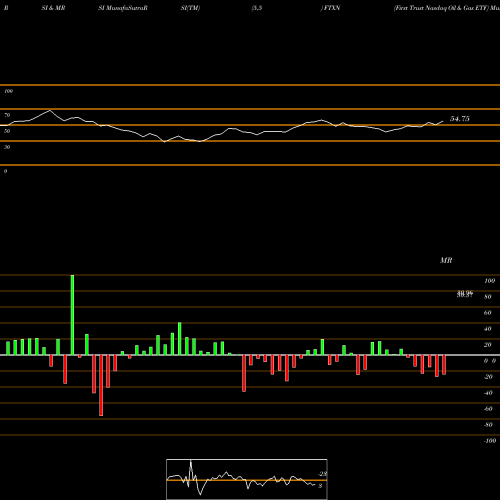Click the deepest red bar in MR histogram
The width and height of the screenshot is (500, 500).
(101, 385)
